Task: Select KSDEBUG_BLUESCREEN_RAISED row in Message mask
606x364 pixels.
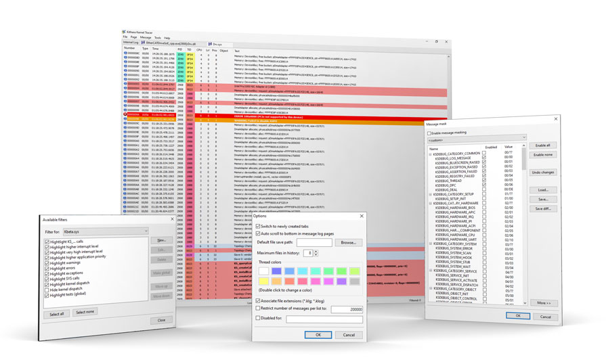Action: (x=457, y=163)
